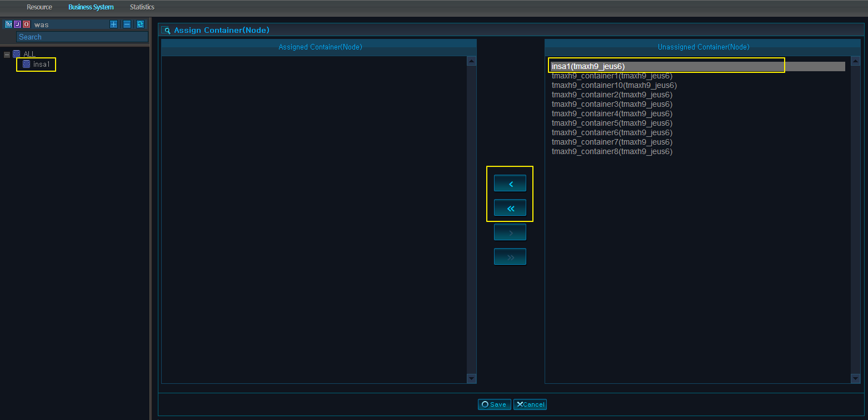Click Assigned list scrollbar down arrow

click(x=472, y=378)
